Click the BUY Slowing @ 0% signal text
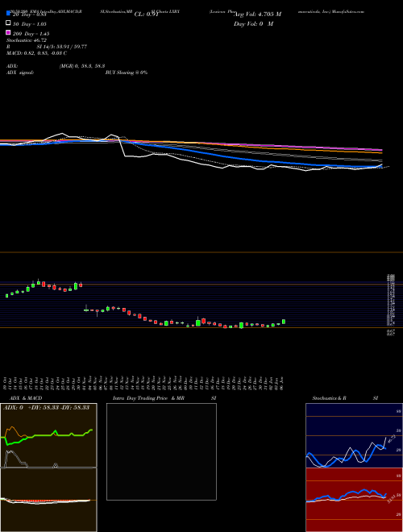This screenshot has width=403, height=532. click(127, 73)
